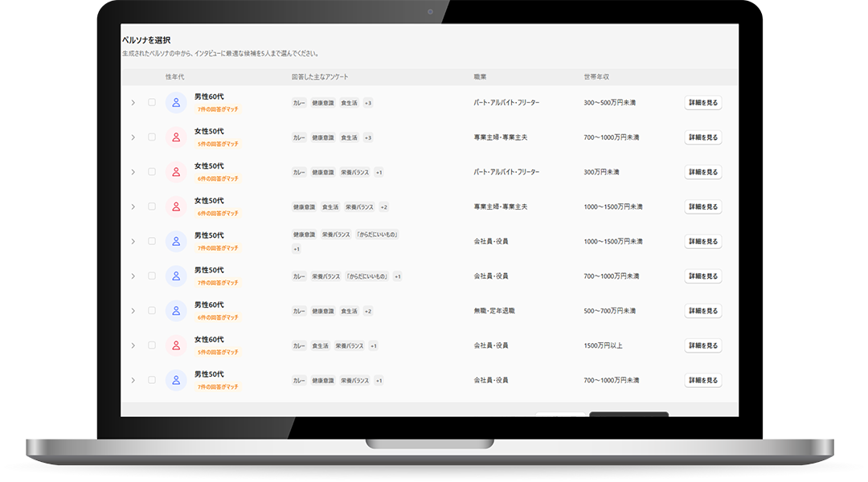
Task: Check the box for the first 男性60代 persona
Action: pos(152,103)
